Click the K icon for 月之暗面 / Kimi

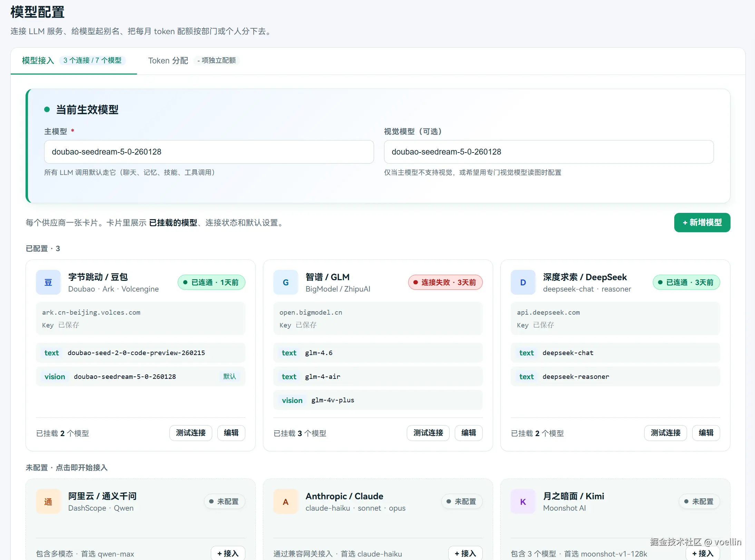[x=523, y=501]
